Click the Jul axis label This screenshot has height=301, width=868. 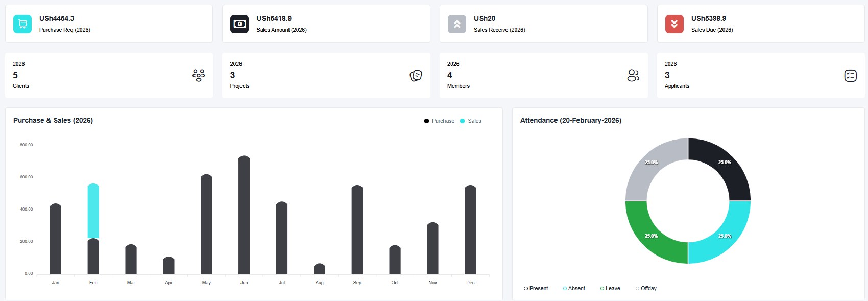(282, 283)
